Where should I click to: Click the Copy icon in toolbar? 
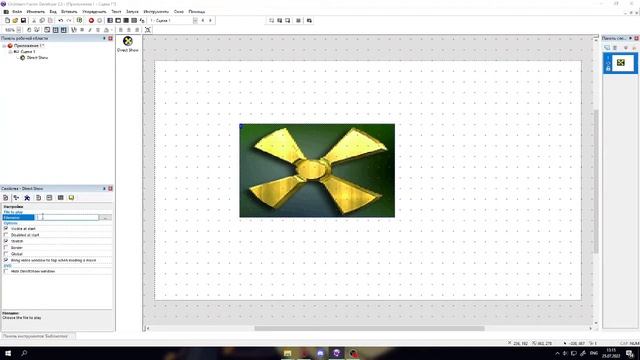pos(42,20)
